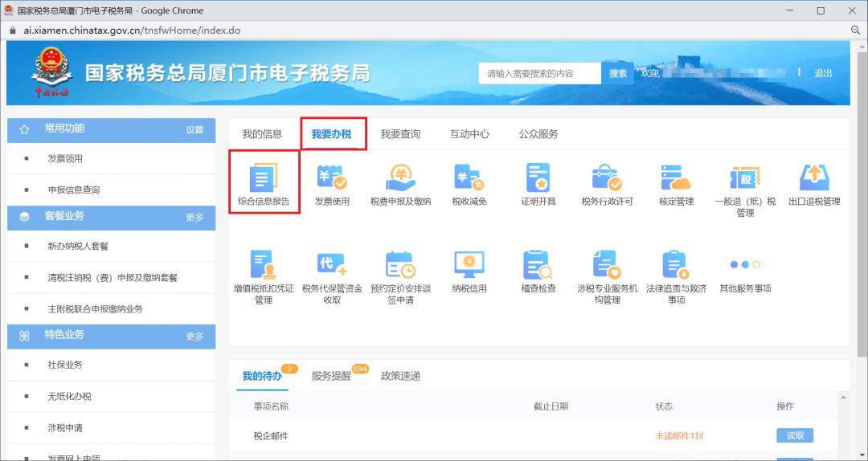Screen dimensions: 868x461
Task: Click the page vertical scrollbar
Action: click(862, 205)
